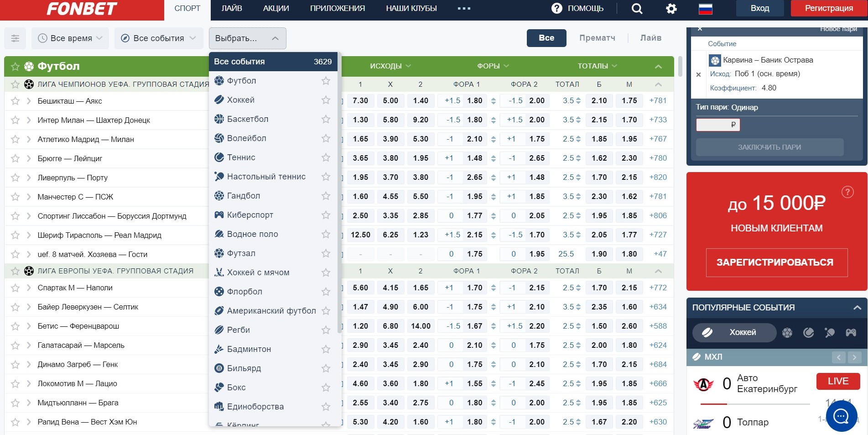The image size is (868, 435).
Task: Go to ПРИЛОЖЕНИЯ tab
Action: (338, 8)
